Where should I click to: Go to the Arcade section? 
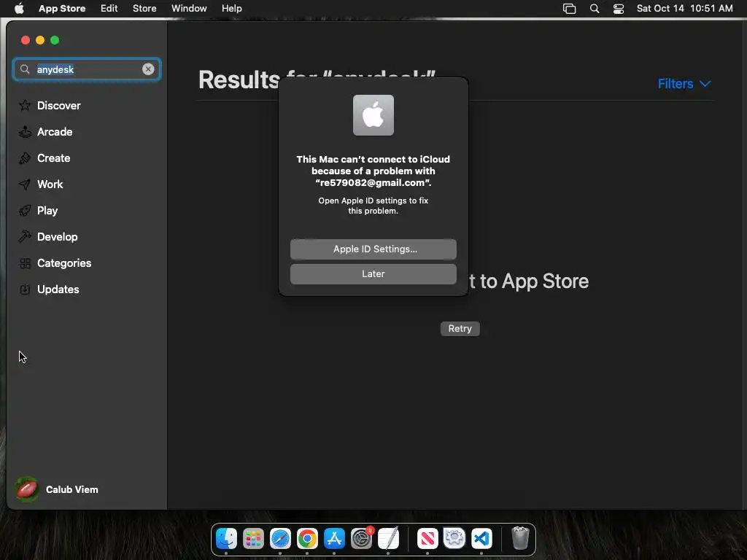[55, 132]
